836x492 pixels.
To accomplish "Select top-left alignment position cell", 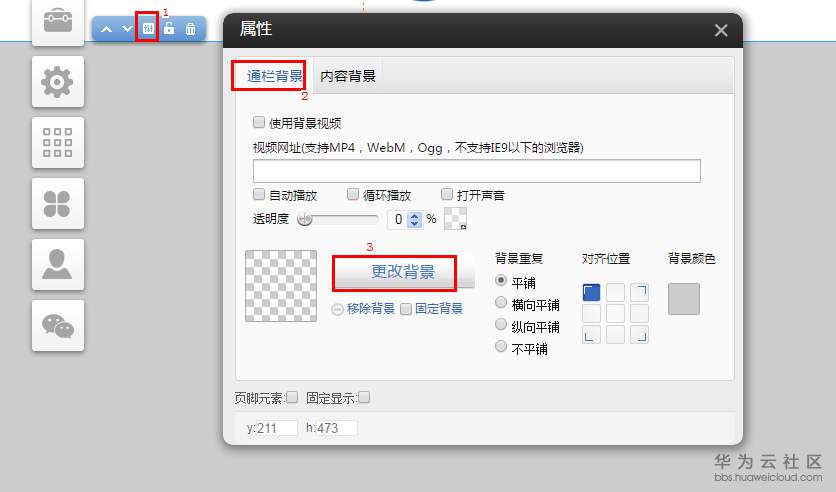I will point(591,292).
